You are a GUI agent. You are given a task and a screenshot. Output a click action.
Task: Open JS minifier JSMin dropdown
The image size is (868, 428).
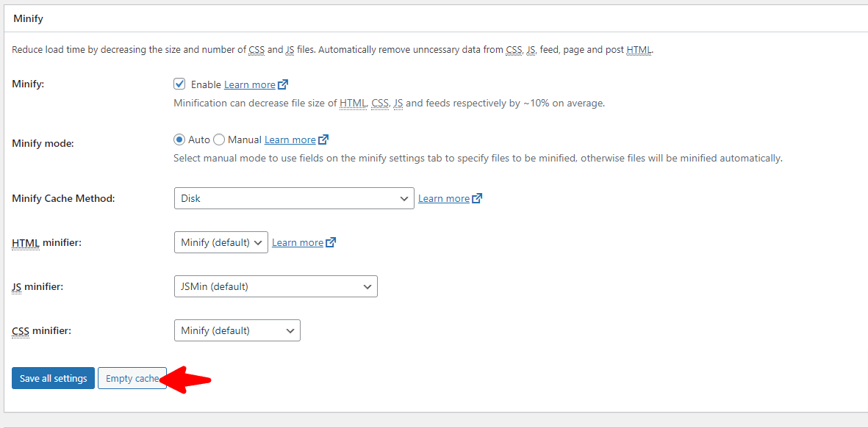point(276,286)
